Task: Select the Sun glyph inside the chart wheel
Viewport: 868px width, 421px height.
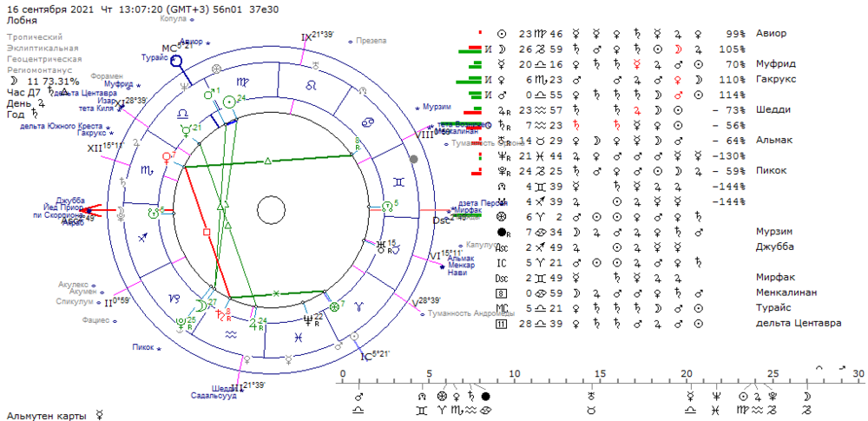Action: tap(228, 102)
